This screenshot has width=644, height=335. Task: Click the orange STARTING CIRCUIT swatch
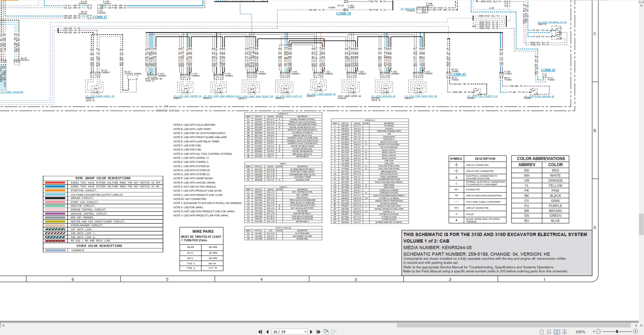pos(55,190)
